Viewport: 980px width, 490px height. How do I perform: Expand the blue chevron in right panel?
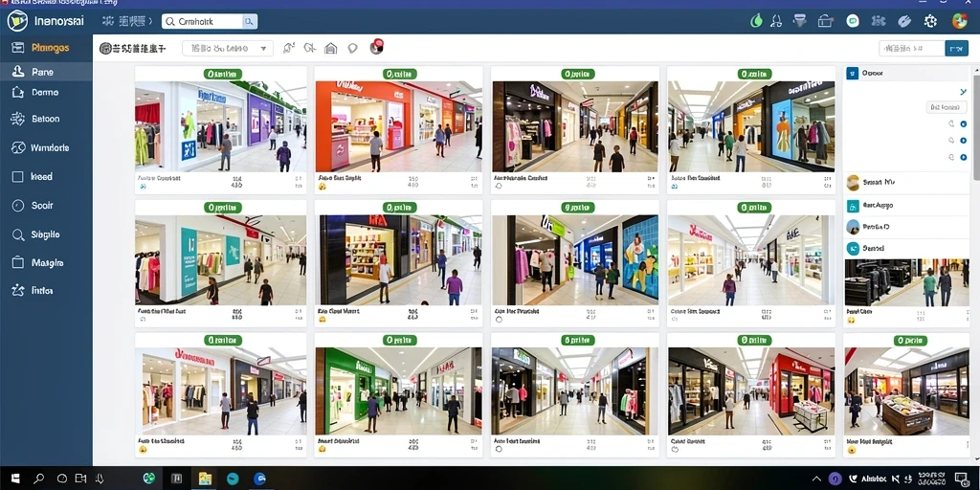963,92
